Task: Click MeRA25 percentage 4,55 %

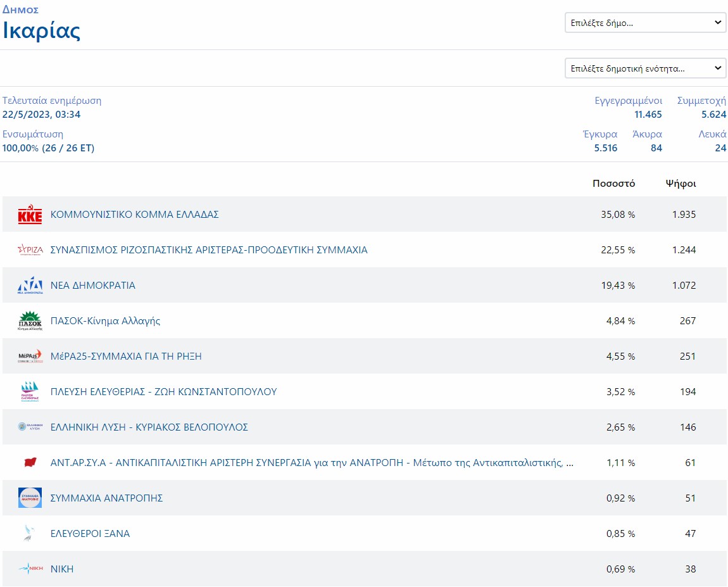Action: (621, 357)
